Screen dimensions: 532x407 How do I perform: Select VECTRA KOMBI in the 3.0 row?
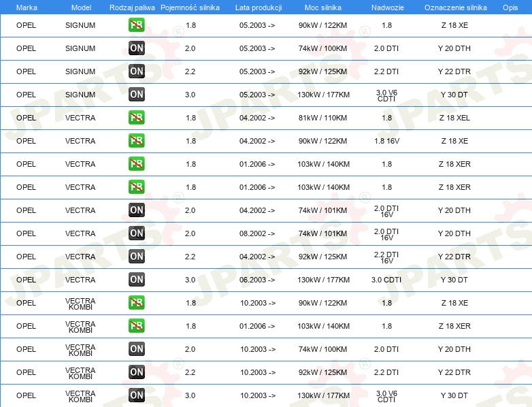tap(80, 396)
